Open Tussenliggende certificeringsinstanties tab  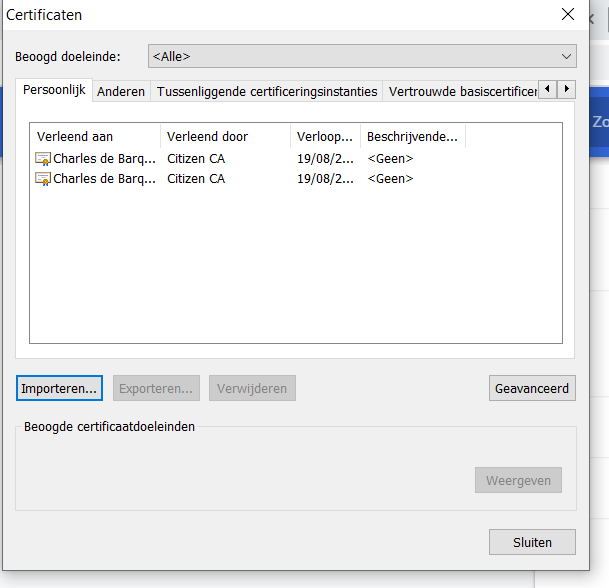click(x=267, y=91)
